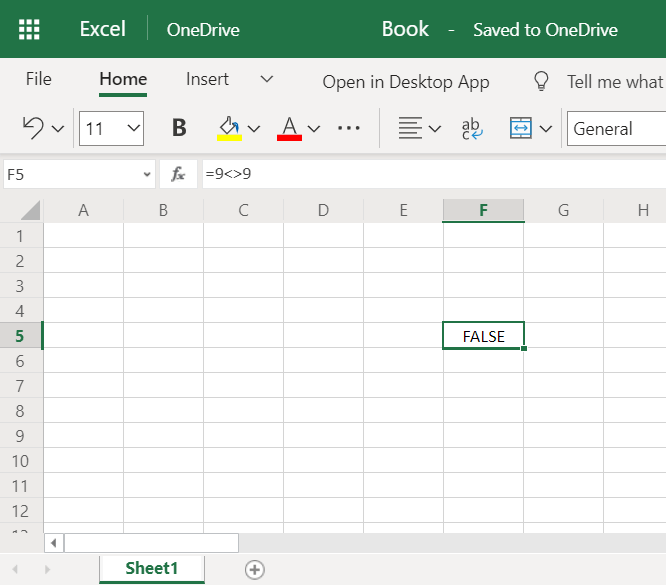Screen dimensions: 666x585
Task: Click the Undo arrow icon
Action: (33, 128)
